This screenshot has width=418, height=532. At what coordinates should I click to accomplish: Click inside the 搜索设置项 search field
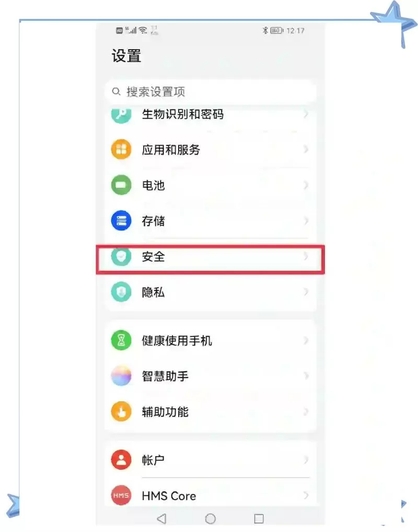click(x=209, y=91)
